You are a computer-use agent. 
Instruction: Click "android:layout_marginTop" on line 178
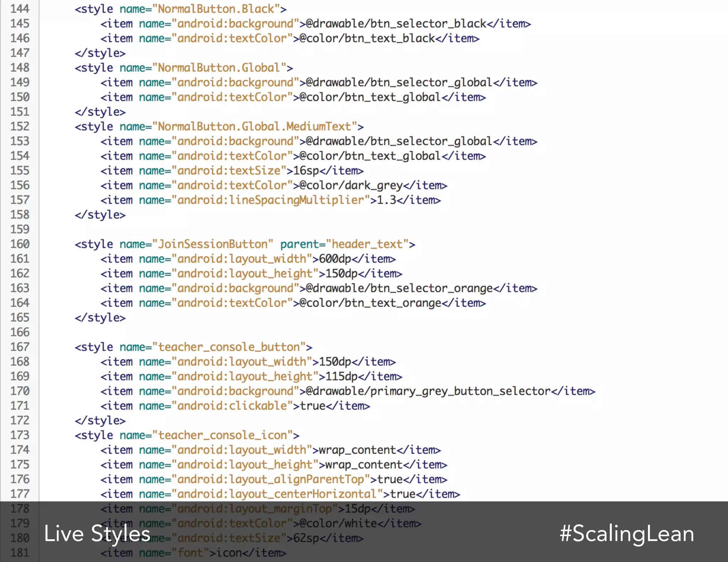255,509
